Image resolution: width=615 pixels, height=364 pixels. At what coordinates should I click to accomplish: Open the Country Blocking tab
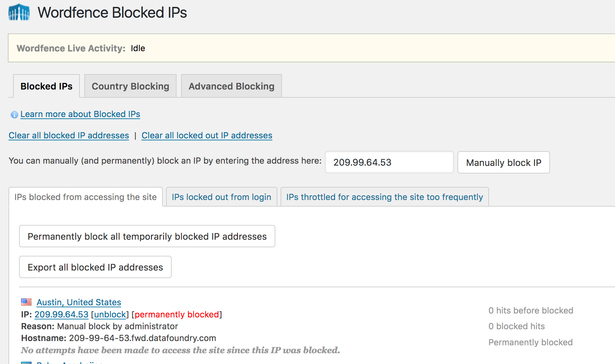(x=130, y=86)
